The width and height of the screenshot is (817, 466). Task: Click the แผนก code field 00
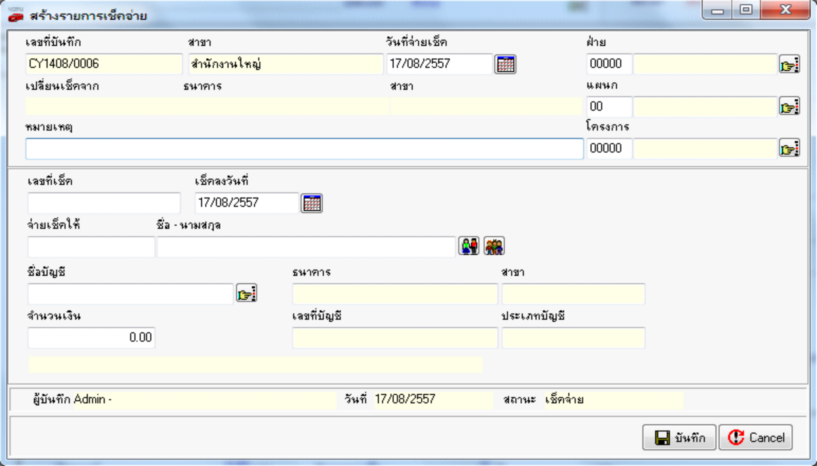[609, 107]
